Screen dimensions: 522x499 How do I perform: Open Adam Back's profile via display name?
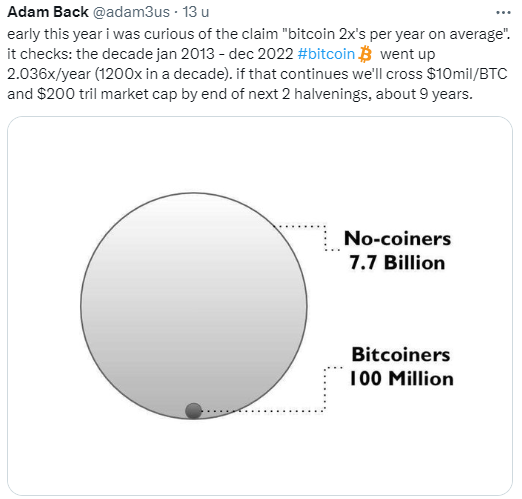tap(48, 12)
